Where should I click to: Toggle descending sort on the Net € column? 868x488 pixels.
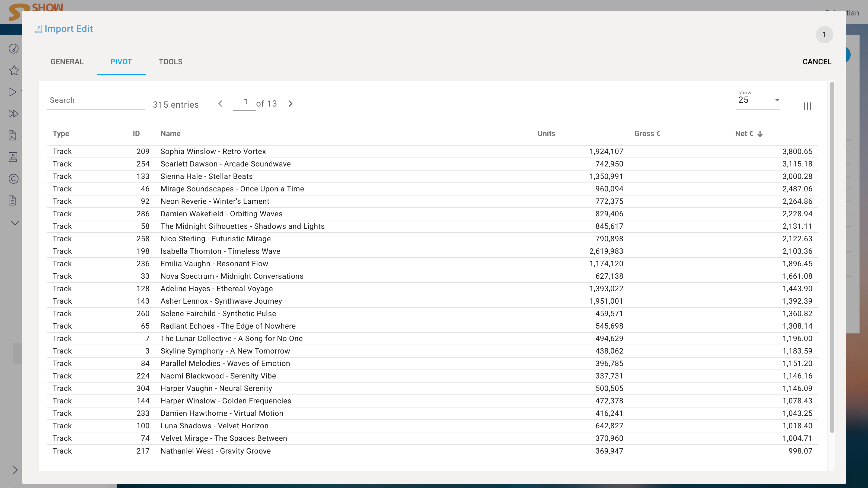(x=760, y=133)
